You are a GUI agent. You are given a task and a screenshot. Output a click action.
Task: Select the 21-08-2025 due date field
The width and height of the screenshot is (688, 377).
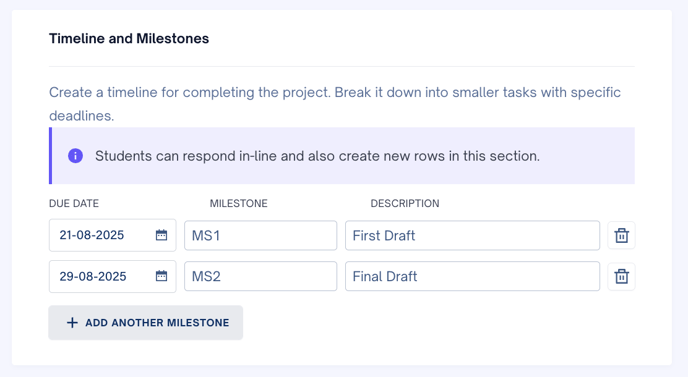click(112, 235)
